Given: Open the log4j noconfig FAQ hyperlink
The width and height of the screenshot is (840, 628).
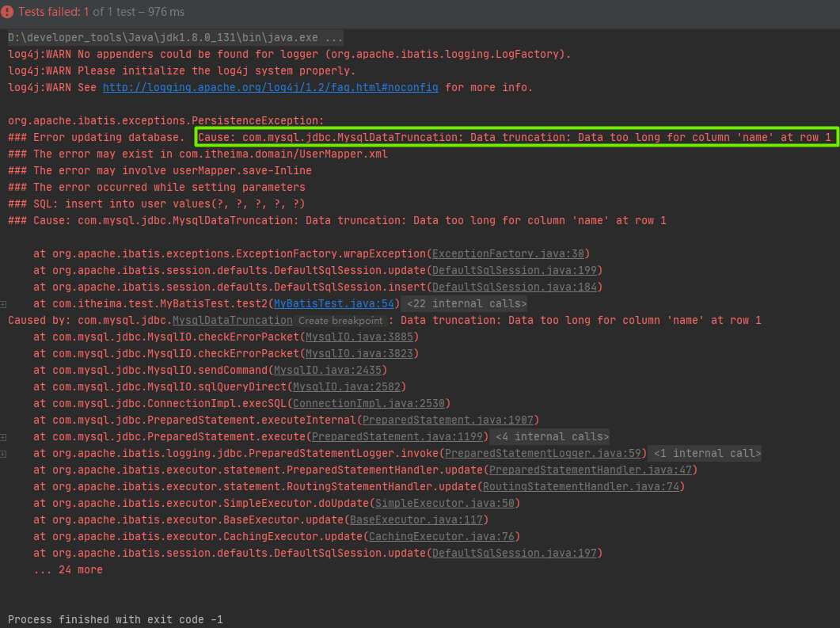Looking at the screenshot, I should click(x=269, y=87).
